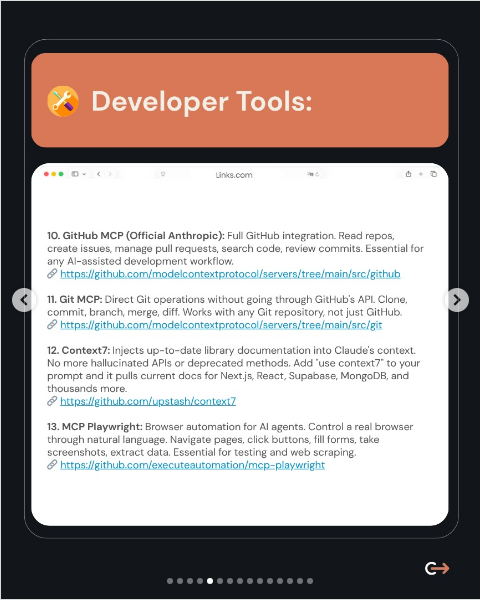Advance to the next carousel slide
The width and height of the screenshot is (480, 600).
(457, 300)
